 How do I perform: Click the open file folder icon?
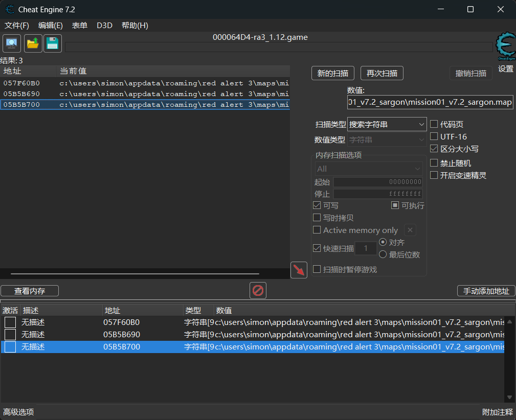33,43
